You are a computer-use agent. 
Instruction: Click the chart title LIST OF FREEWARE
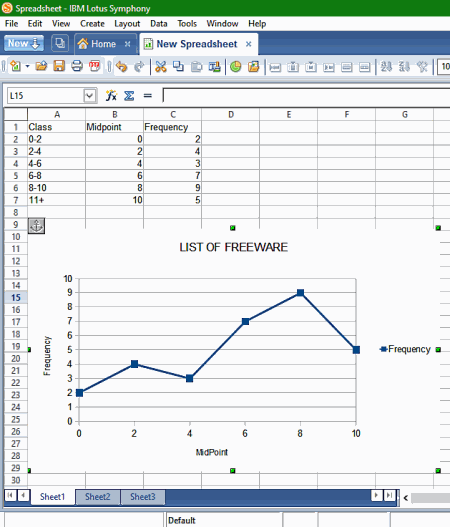click(234, 247)
